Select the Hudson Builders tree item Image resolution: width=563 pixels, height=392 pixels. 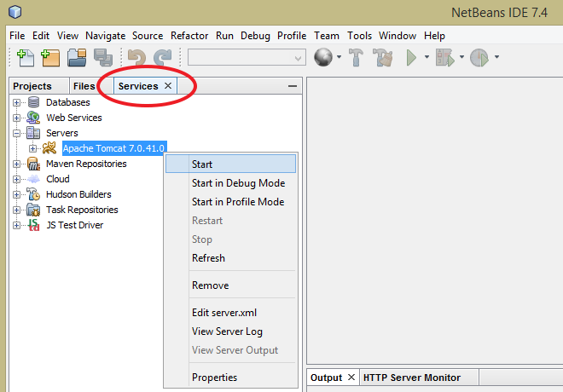(78, 194)
